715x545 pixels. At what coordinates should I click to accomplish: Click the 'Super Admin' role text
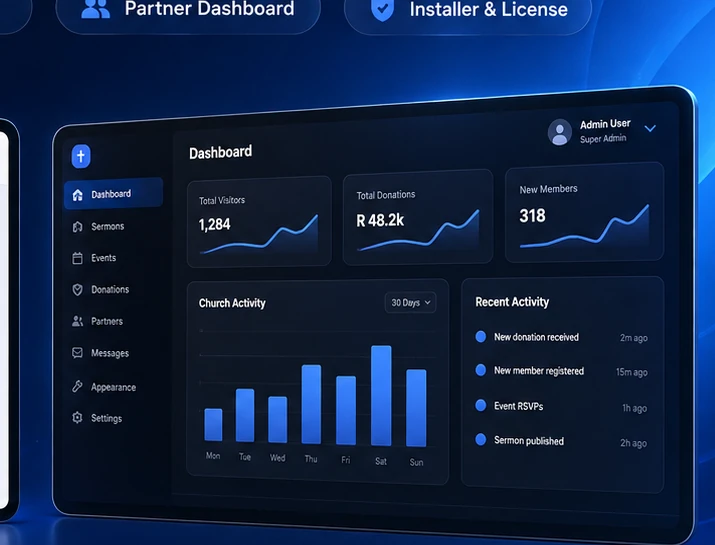point(603,139)
